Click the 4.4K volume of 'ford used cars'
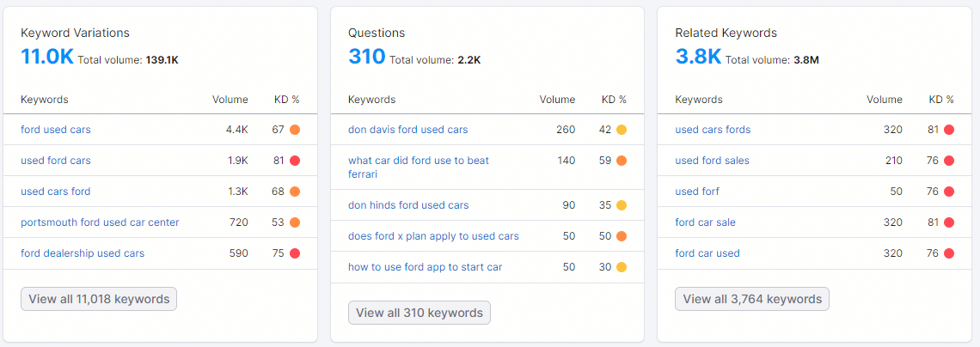Screen dimensions: 980x347 click(237, 130)
